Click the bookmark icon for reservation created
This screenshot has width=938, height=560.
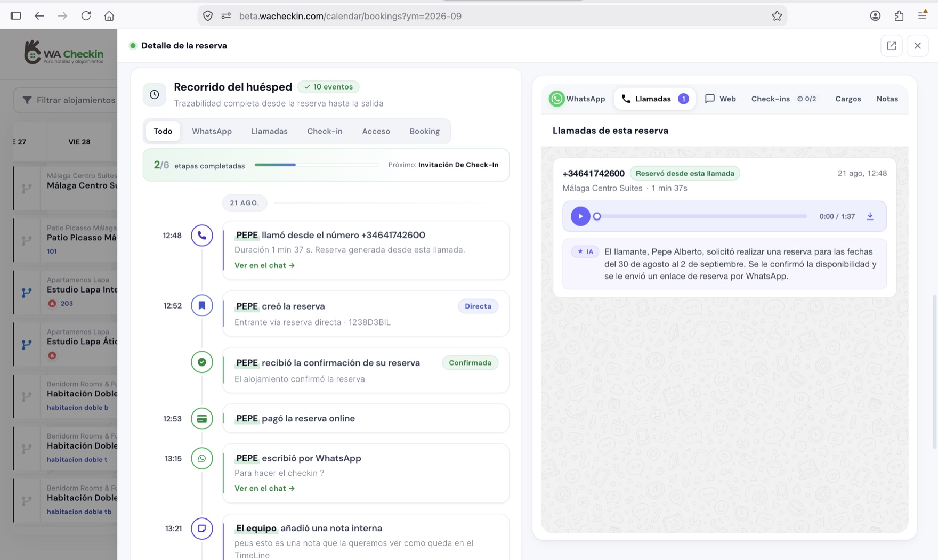pyautogui.click(x=202, y=305)
